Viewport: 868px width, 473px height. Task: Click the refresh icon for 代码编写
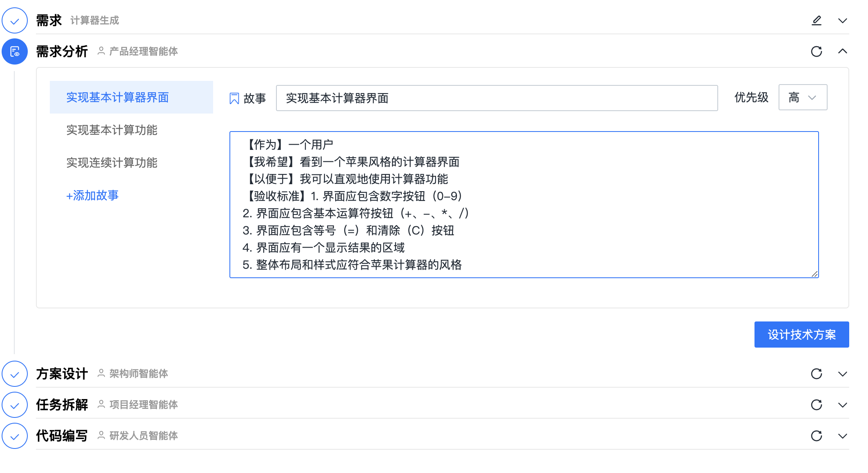tap(816, 436)
